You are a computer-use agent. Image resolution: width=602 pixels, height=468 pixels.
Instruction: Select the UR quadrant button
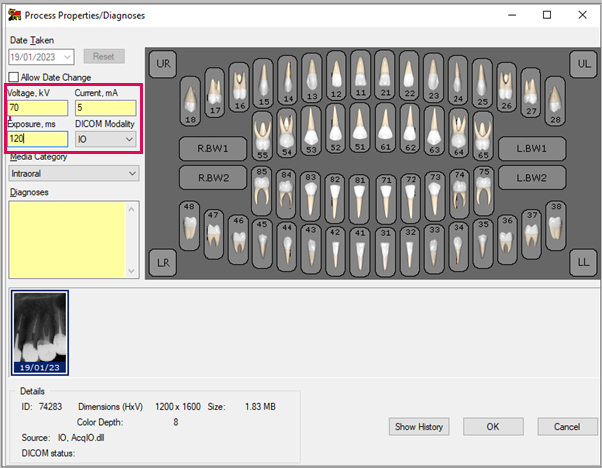[x=163, y=64]
